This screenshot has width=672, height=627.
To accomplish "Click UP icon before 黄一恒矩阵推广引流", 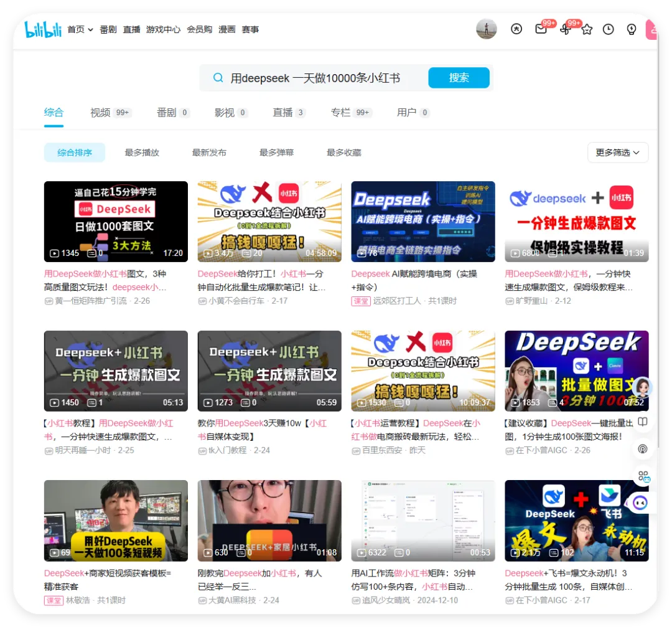I will [x=49, y=301].
